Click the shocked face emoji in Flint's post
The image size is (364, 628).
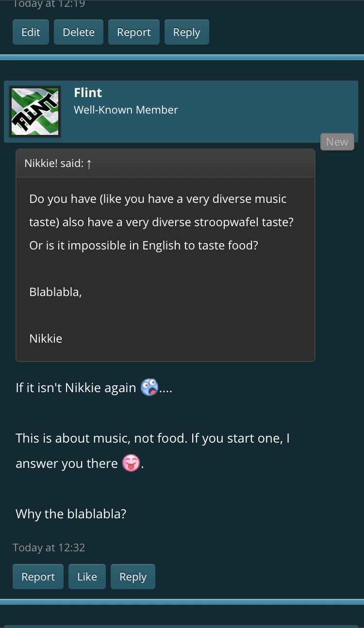[x=149, y=387]
